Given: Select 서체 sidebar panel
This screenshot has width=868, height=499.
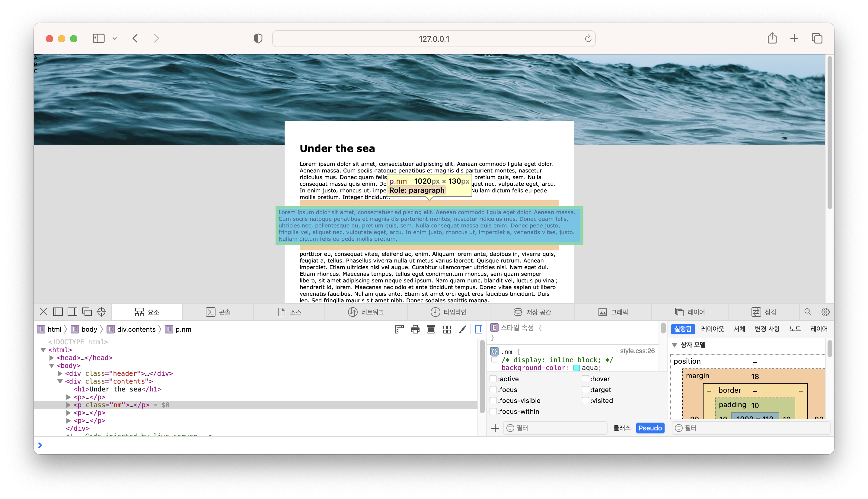Looking at the screenshot, I should click(x=740, y=329).
